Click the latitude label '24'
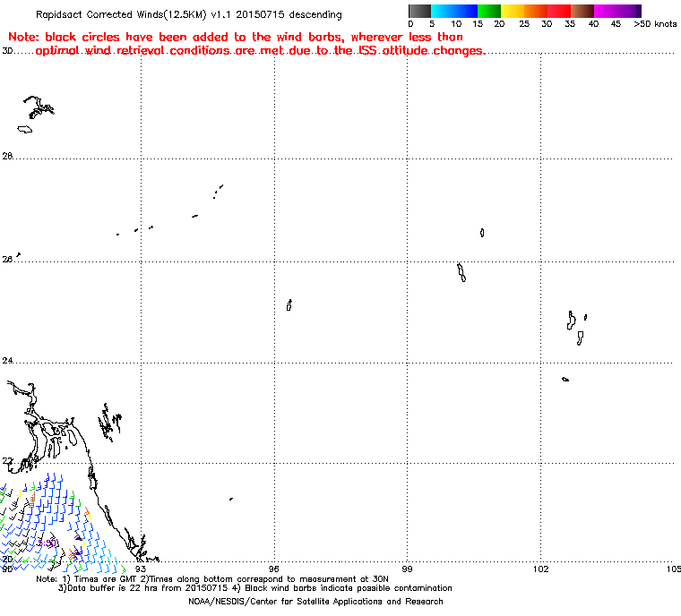The height and width of the screenshot is (616, 681). tap(7, 360)
